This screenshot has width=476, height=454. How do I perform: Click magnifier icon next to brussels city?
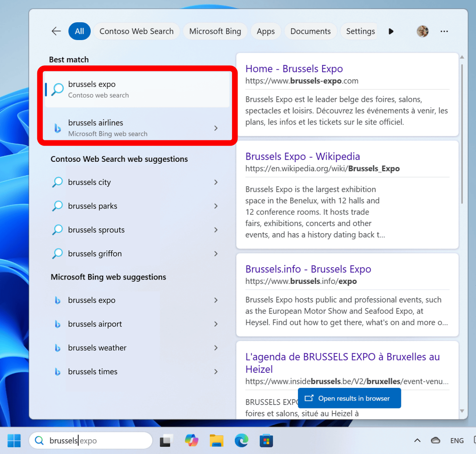point(58,182)
